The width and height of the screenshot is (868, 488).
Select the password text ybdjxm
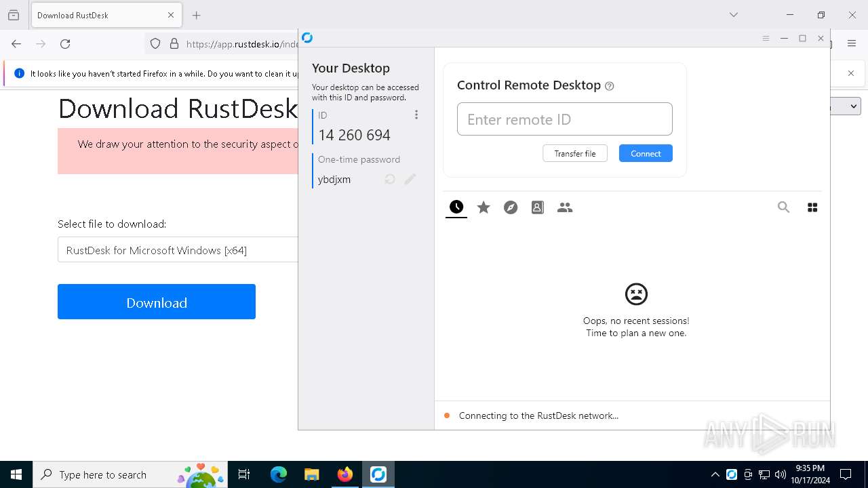(x=334, y=180)
